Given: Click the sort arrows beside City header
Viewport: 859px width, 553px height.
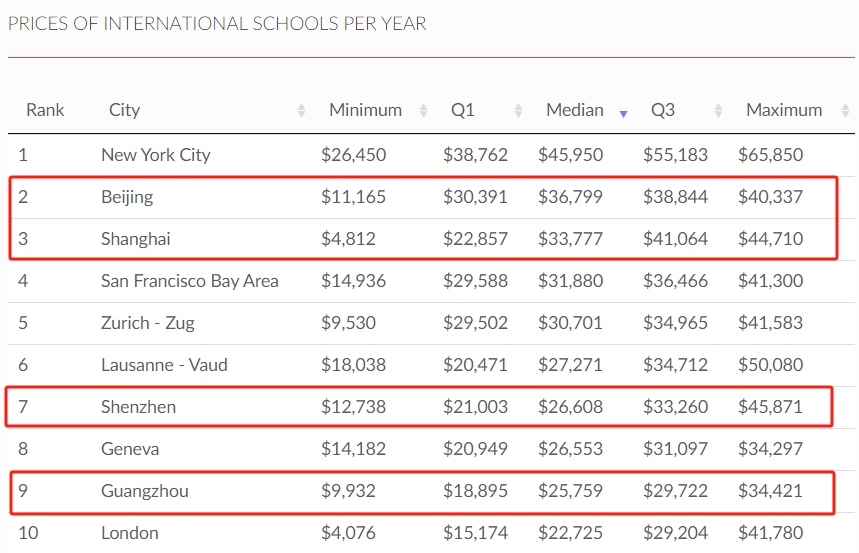Looking at the screenshot, I should 302,111.
